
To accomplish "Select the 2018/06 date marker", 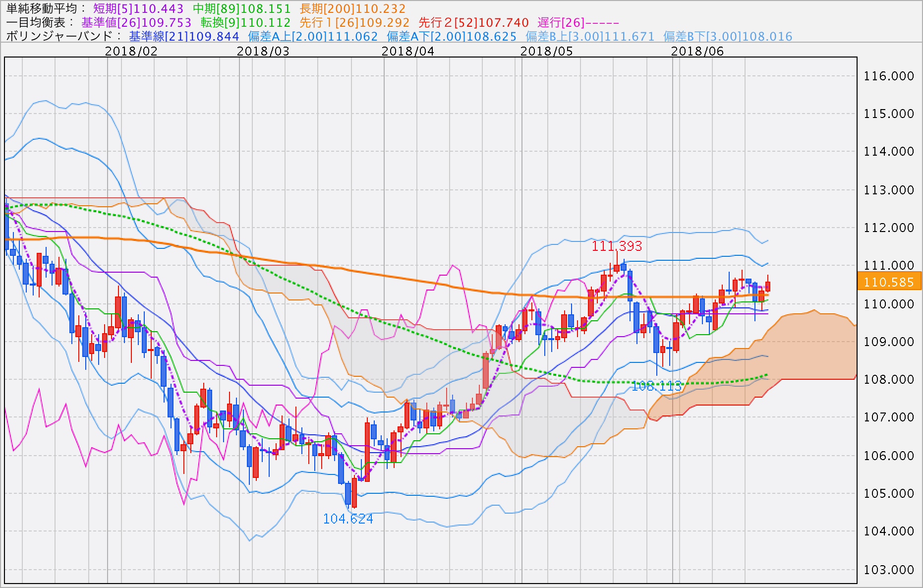I will [697, 51].
